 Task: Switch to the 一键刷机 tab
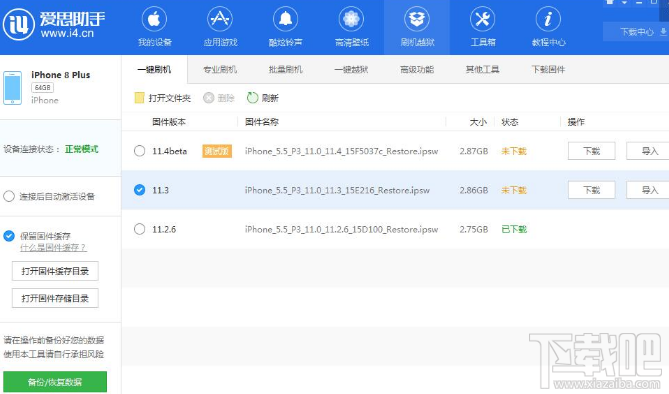pos(154,70)
